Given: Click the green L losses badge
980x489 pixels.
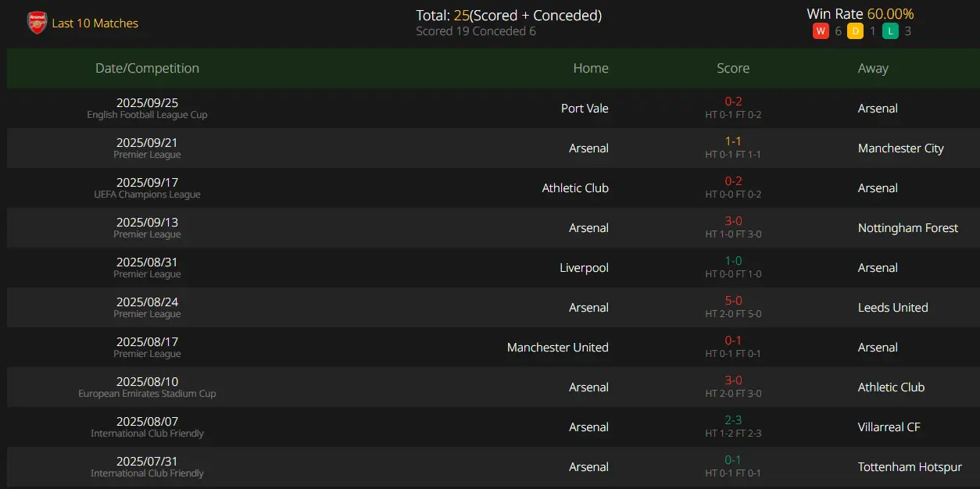Looking at the screenshot, I should (x=890, y=31).
